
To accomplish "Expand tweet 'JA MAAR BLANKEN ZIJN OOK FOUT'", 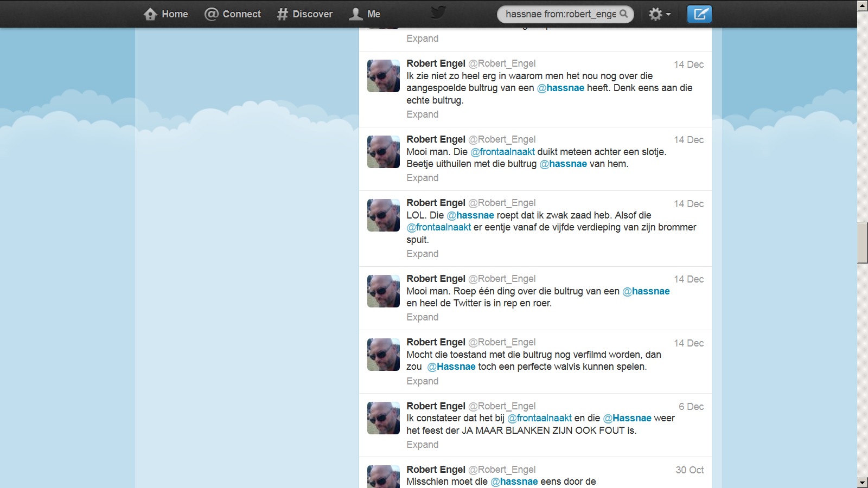I will pyautogui.click(x=423, y=445).
